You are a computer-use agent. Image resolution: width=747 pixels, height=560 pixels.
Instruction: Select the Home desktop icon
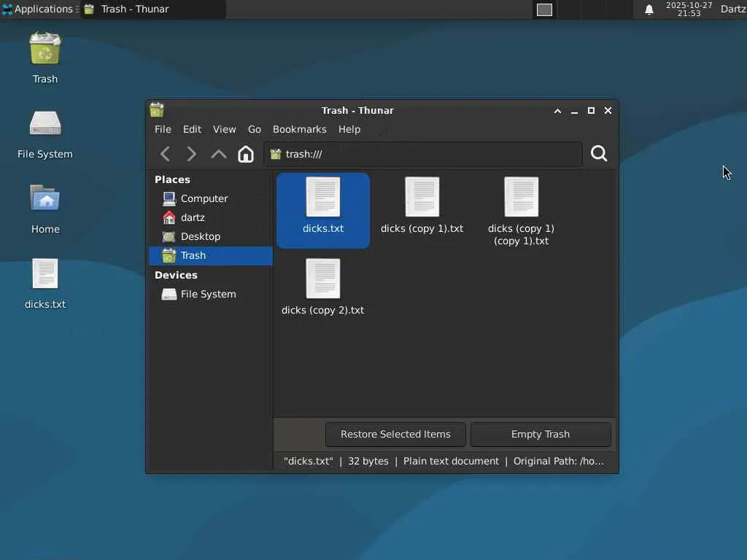45,209
